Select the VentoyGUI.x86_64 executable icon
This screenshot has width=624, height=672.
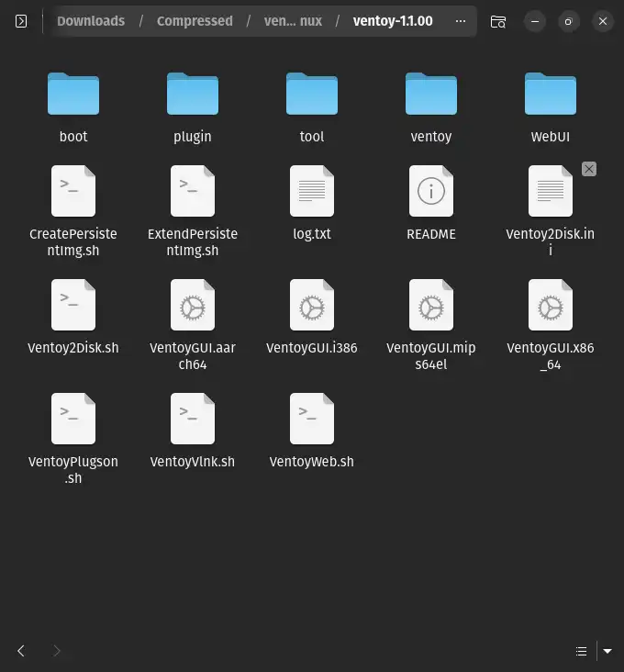coord(551,305)
